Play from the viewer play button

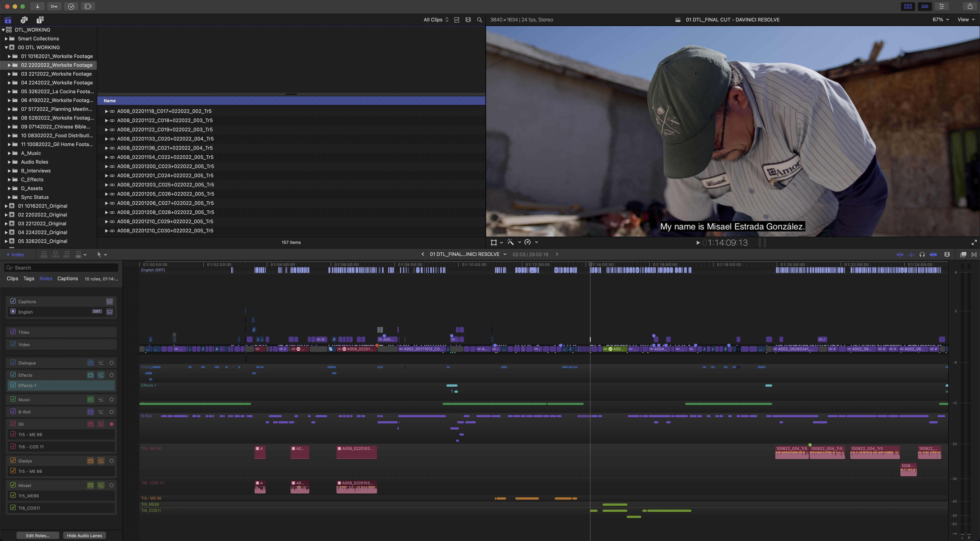tap(698, 243)
